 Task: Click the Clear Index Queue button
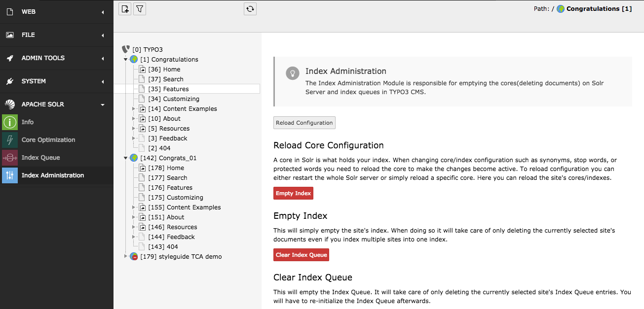(301, 255)
